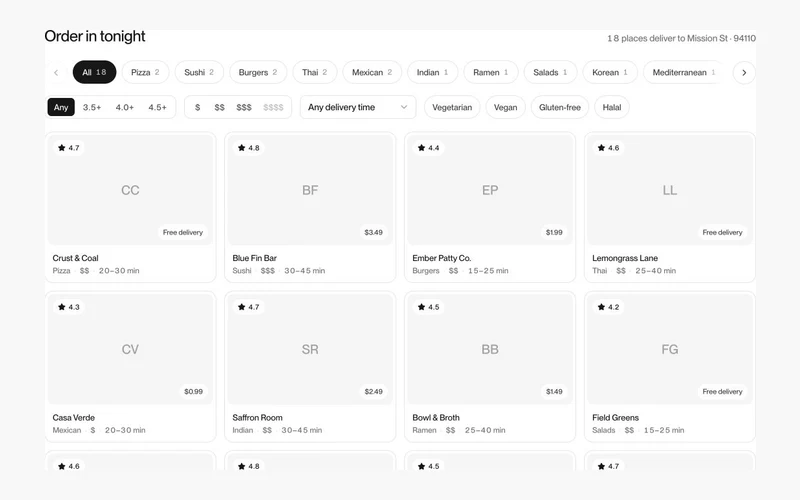Screen dimensions: 800x500
Task: Click the $3.49 delivery fee badge
Action: click(373, 232)
